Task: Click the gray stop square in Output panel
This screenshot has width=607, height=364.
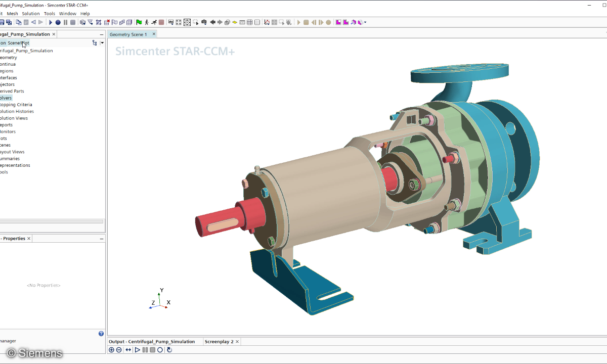Action: pos(152,350)
